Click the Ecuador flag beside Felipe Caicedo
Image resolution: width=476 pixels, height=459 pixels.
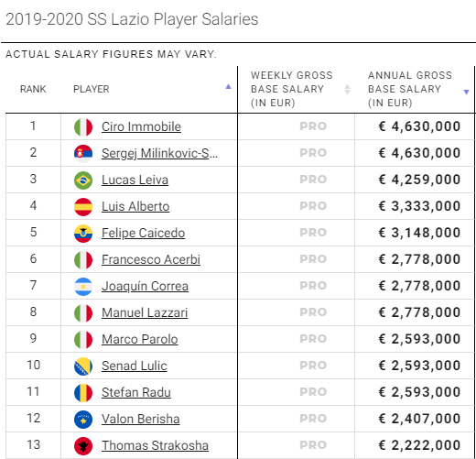pos(83,233)
